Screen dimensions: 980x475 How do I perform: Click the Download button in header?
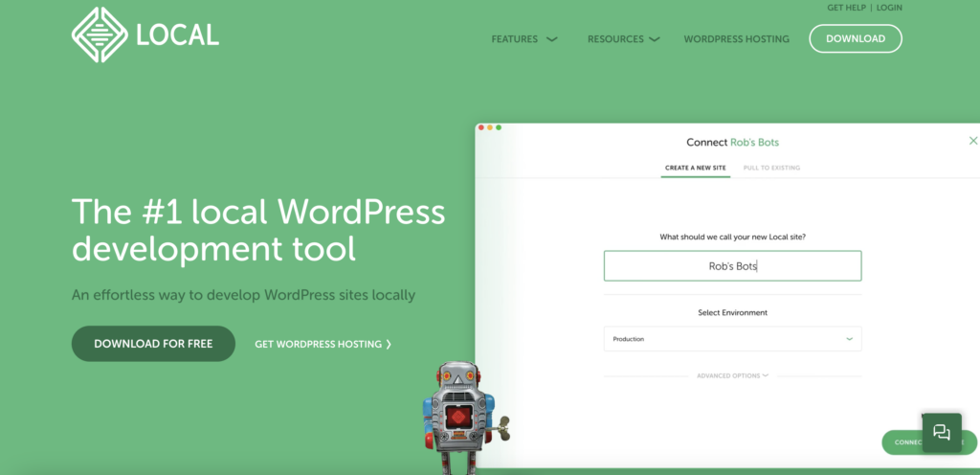click(856, 38)
